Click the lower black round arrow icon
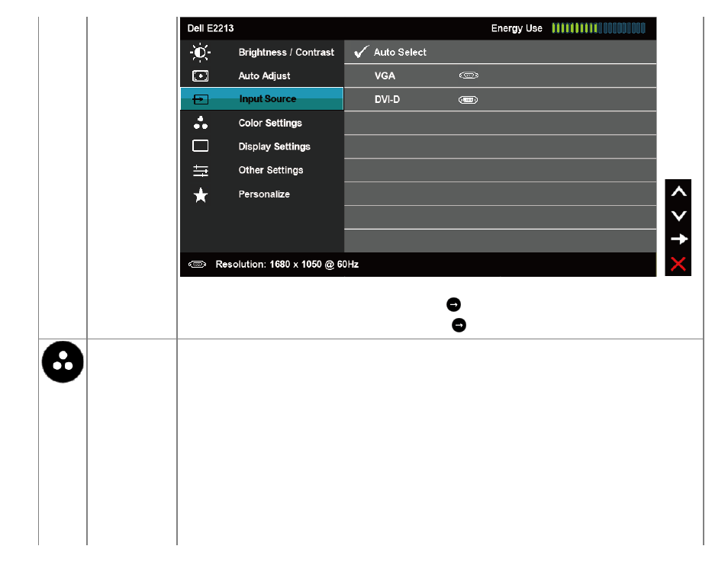 (x=459, y=326)
